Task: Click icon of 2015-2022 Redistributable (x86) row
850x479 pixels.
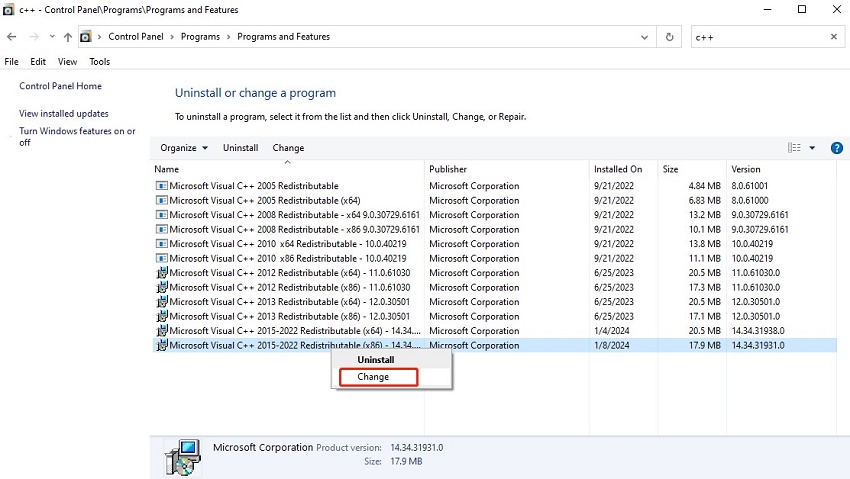Action: pos(162,345)
